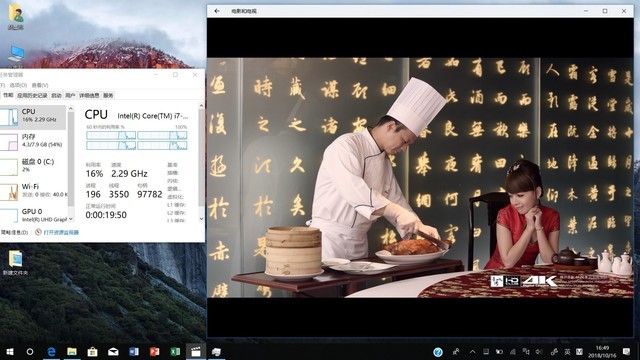Click the 打开资源监视器 link
This screenshot has width=640, height=360.
click(61, 232)
